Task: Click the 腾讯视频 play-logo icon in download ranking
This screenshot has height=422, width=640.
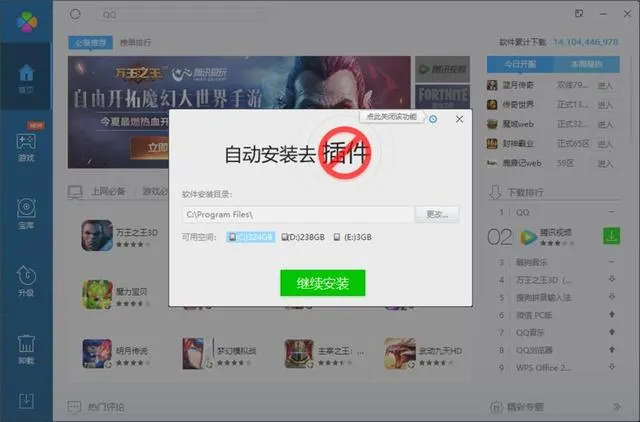Action: pyautogui.click(x=529, y=237)
